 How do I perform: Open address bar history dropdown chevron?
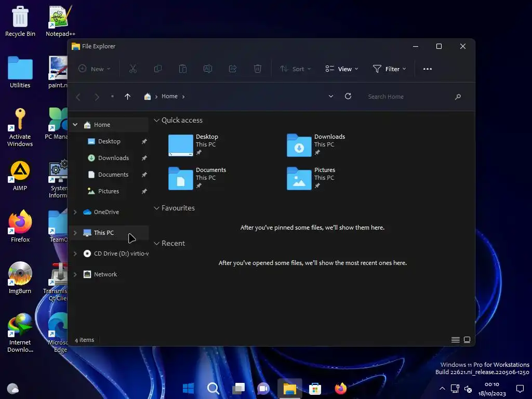[x=331, y=96]
